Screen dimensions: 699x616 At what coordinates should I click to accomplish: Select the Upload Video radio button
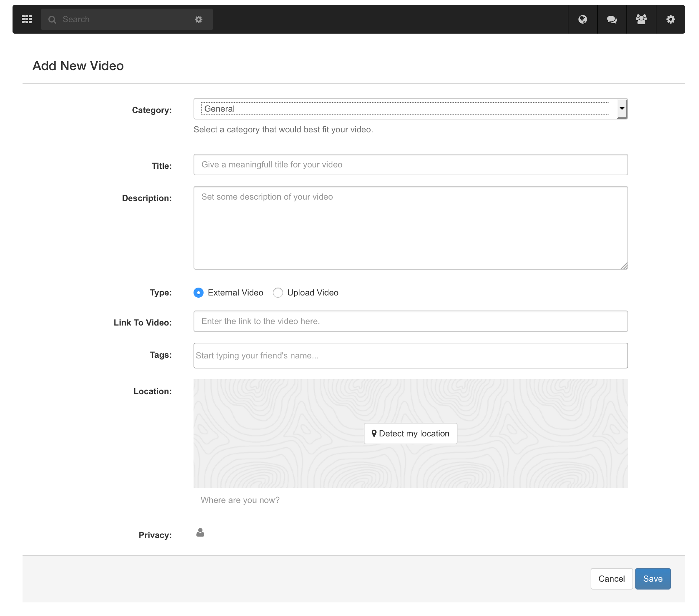point(278,293)
